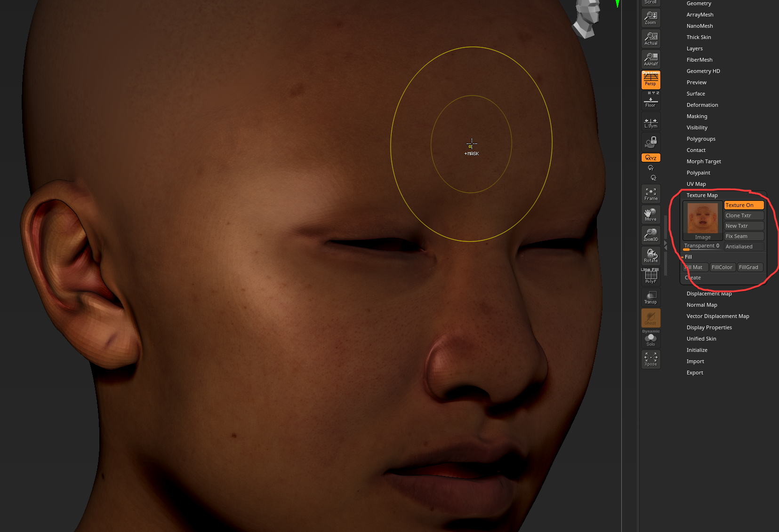
Task: Expand the ArrayMesh section
Action: coord(700,15)
